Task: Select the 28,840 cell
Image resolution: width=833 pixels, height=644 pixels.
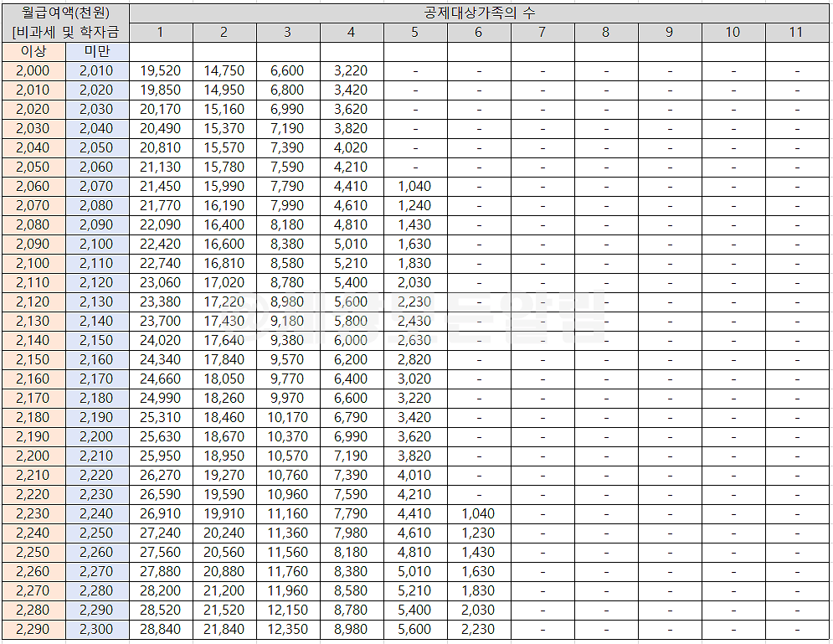Action: [x=161, y=630]
